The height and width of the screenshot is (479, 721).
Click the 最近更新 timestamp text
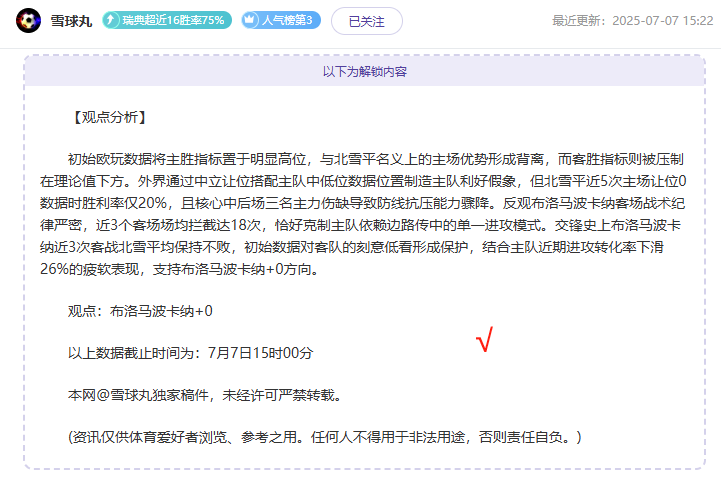[633, 21]
